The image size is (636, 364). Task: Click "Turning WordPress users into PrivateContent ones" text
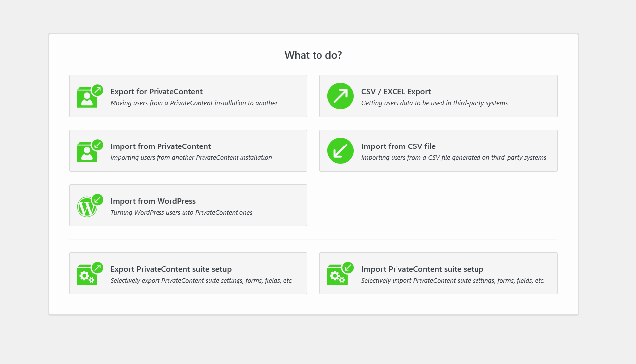click(181, 213)
